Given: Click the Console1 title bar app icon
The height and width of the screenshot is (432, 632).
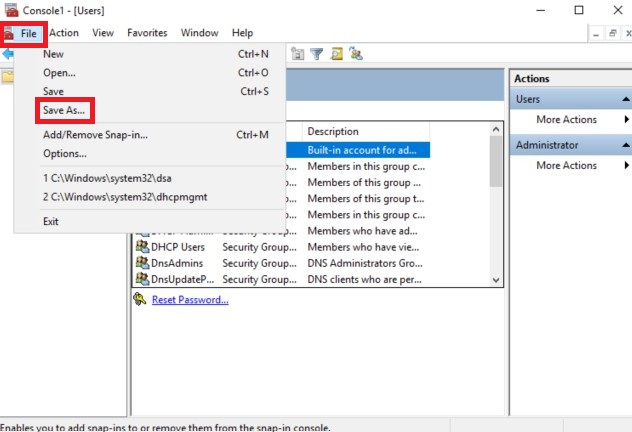Looking at the screenshot, I should pyautogui.click(x=11, y=10).
